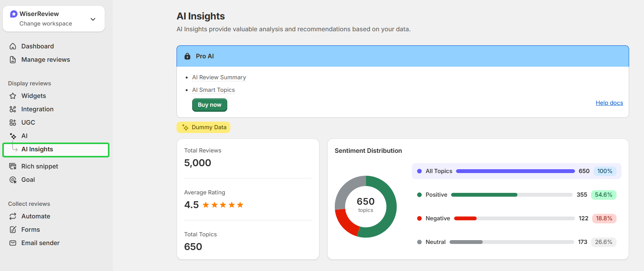Click the blue All Topics legend dot
This screenshot has height=271, width=644.
pyautogui.click(x=419, y=171)
